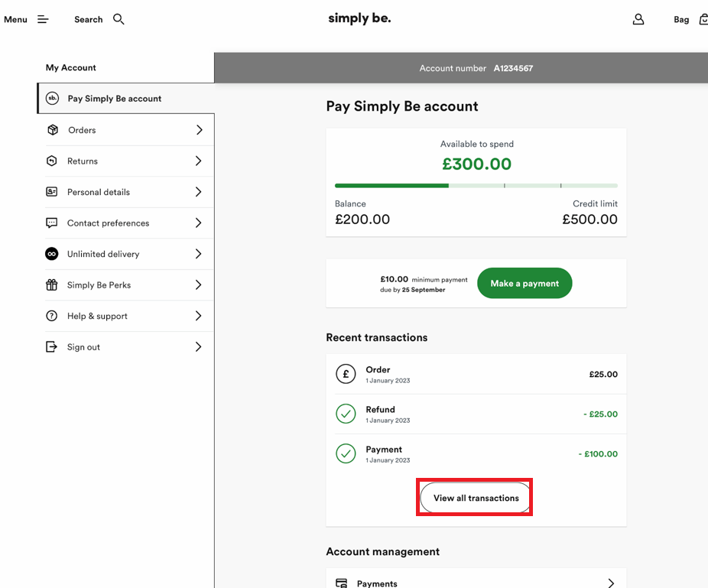Click the Account management heading
Screen dimensions: 708x588
click(382, 551)
